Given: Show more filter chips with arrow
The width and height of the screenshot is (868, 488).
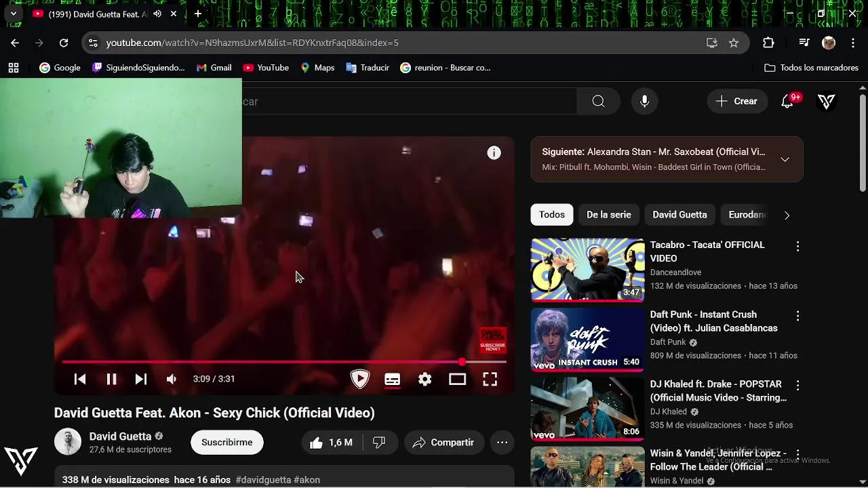Looking at the screenshot, I should point(787,216).
